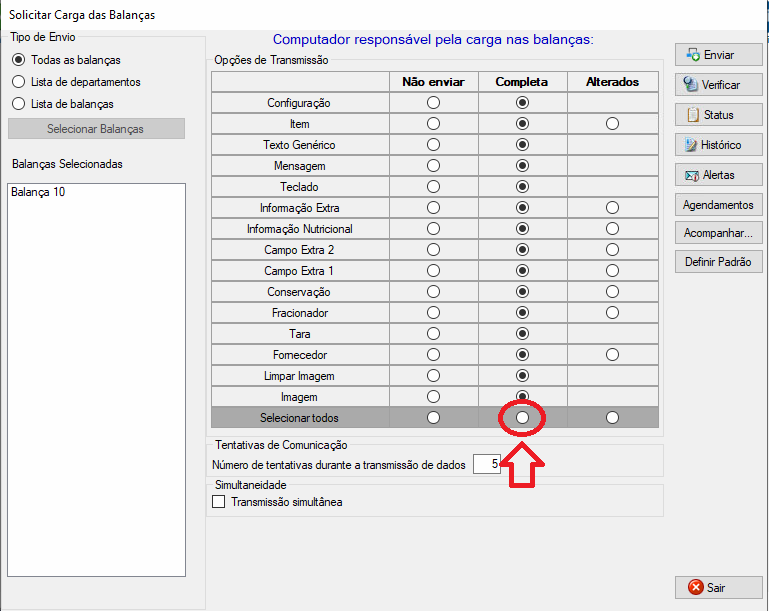
Task: Choose Alterados for Fornecedor row
Action: coord(612,355)
